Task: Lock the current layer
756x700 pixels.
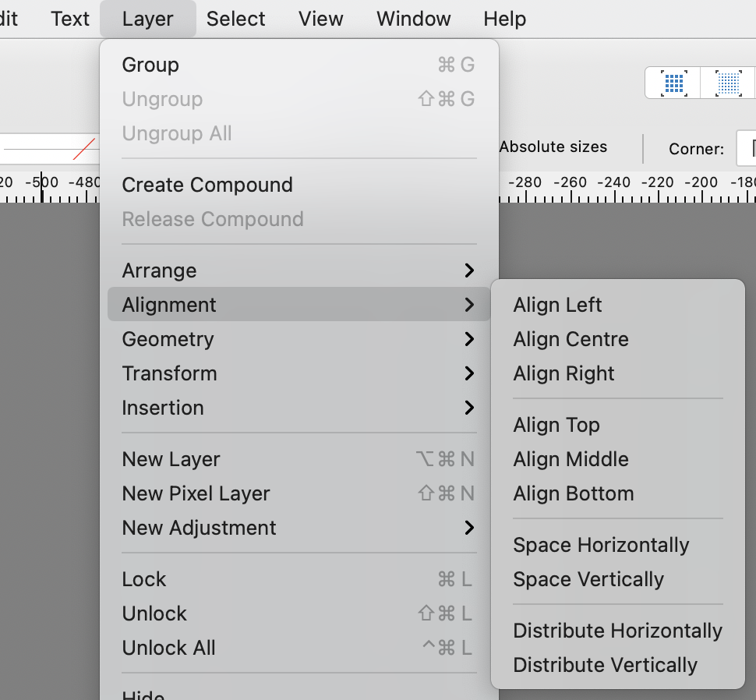Action: tap(143, 579)
